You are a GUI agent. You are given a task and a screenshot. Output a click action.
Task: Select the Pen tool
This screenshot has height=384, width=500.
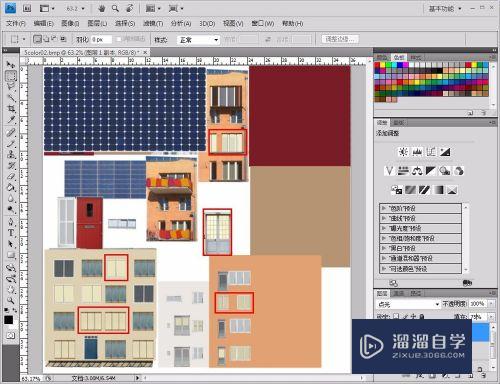coord(11,222)
